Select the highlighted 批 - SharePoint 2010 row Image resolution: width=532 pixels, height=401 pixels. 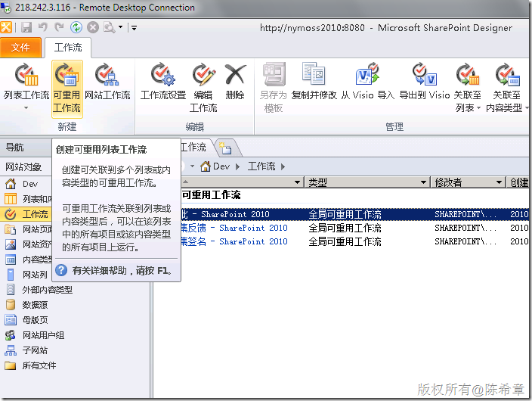tap(354, 214)
